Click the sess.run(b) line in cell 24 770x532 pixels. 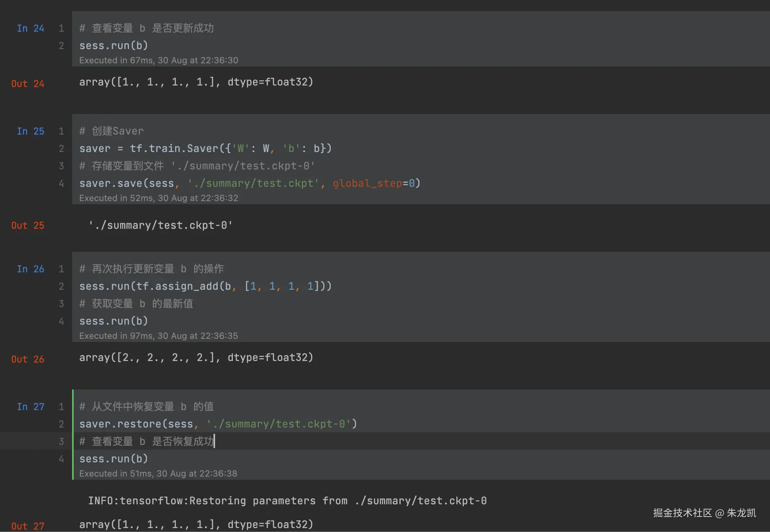pyautogui.click(x=114, y=46)
